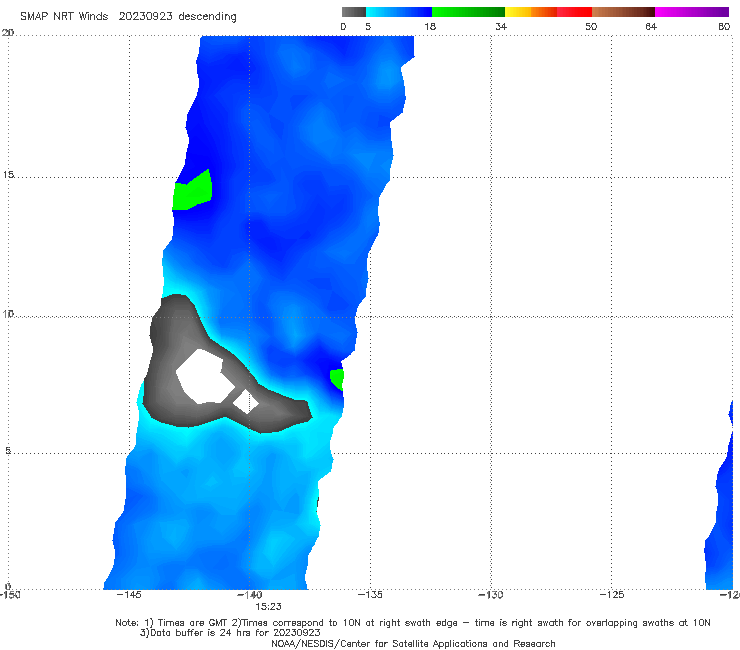740x650 pixels.
Task: Click the yellow-orange segment of the color bar
Action: coord(531,12)
